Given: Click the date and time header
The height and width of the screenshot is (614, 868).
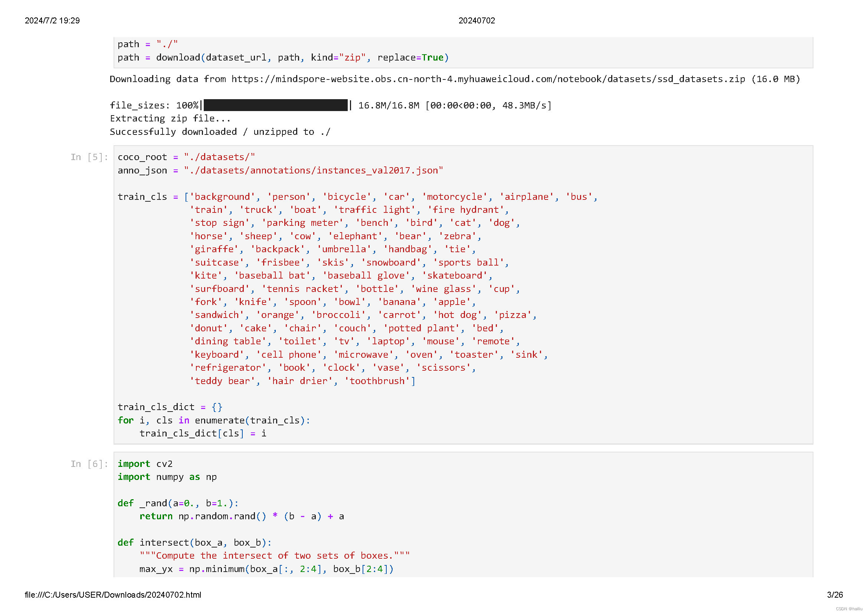Looking at the screenshot, I should click(x=52, y=20).
